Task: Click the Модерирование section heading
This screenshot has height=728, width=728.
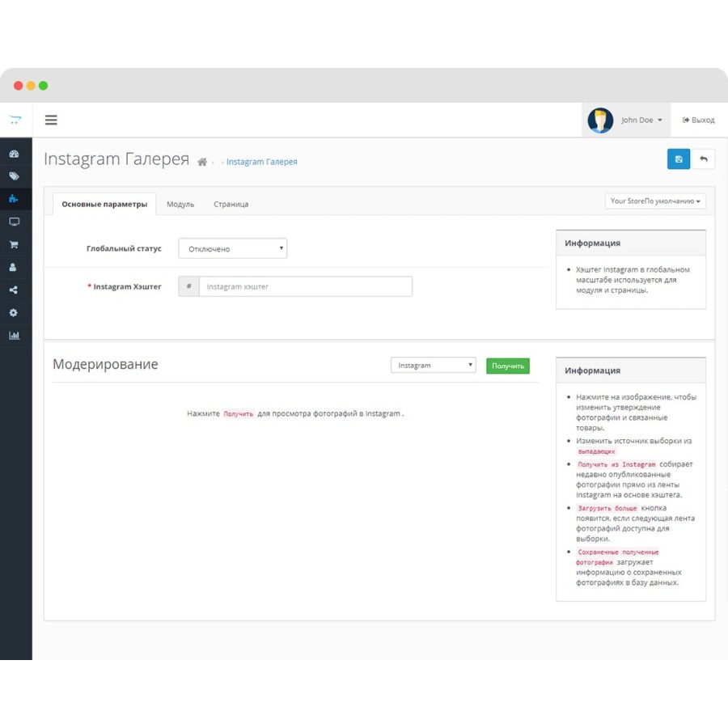Action: tap(105, 364)
